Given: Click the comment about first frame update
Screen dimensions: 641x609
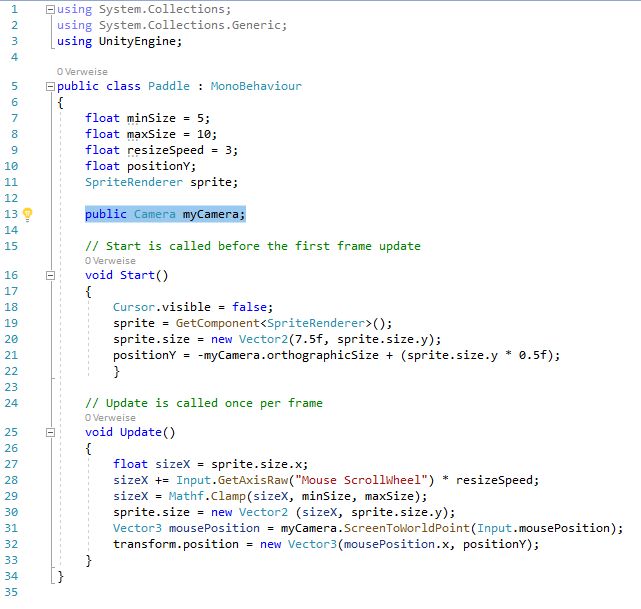Looking at the screenshot, I should coord(253,246).
